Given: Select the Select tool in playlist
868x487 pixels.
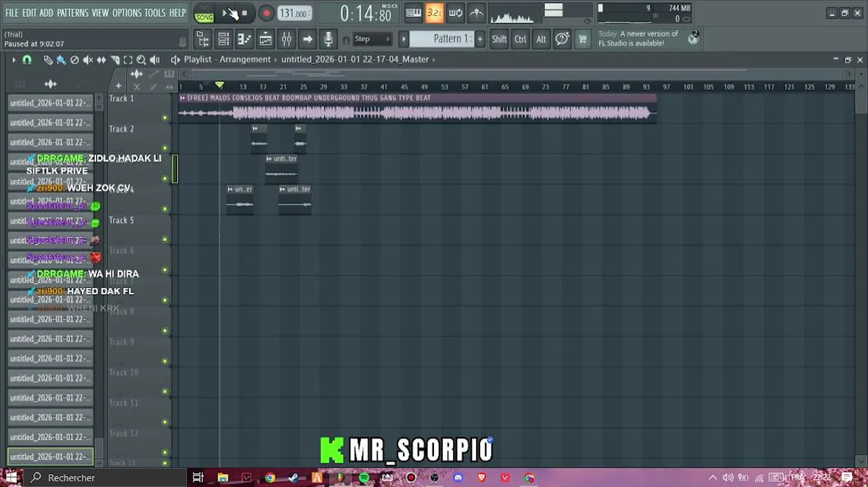Looking at the screenshot, I should click(128, 60).
